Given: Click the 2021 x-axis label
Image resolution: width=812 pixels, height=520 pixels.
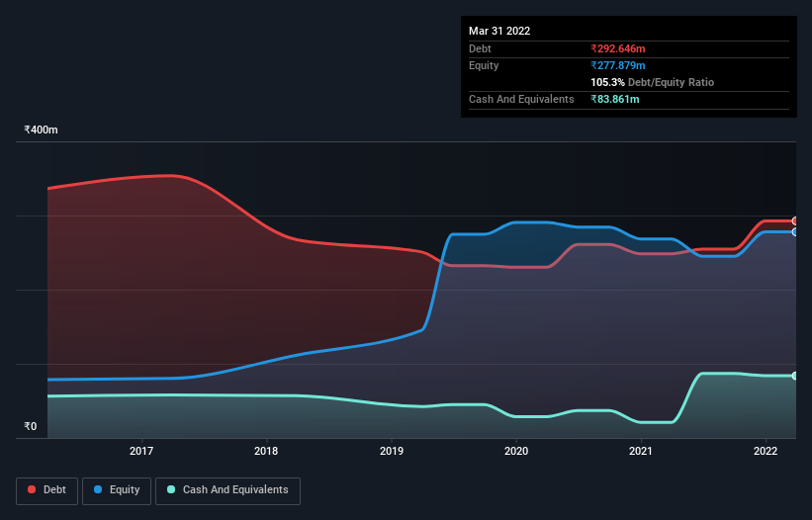Looking at the screenshot, I should pos(641,451).
